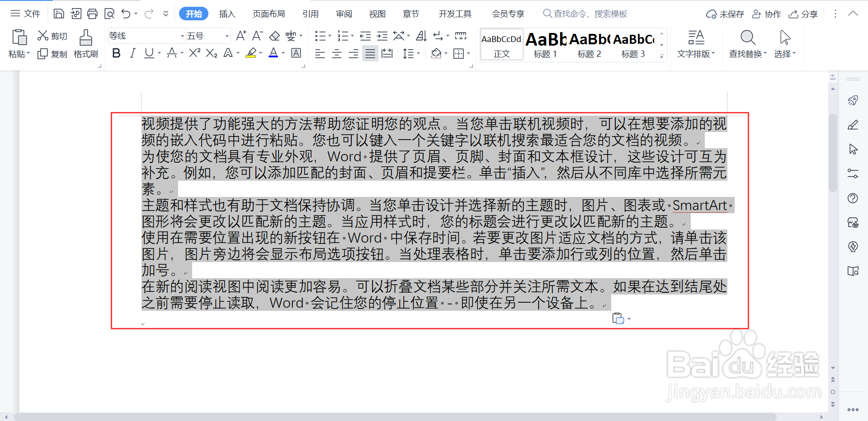The width and height of the screenshot is (868, 421).
Task: Open the paste options popup in document
Action: point(621,318)
